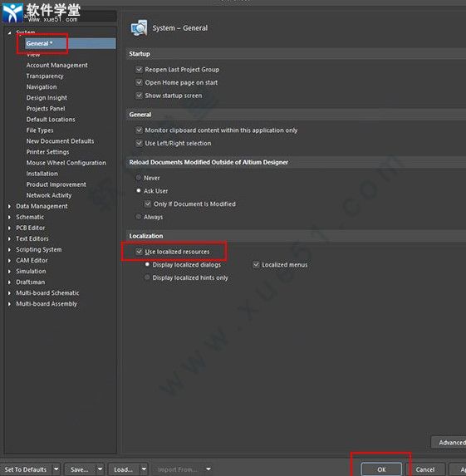466x476 pixels.
Task: Click the Cancel button
Action: [425, 469]
